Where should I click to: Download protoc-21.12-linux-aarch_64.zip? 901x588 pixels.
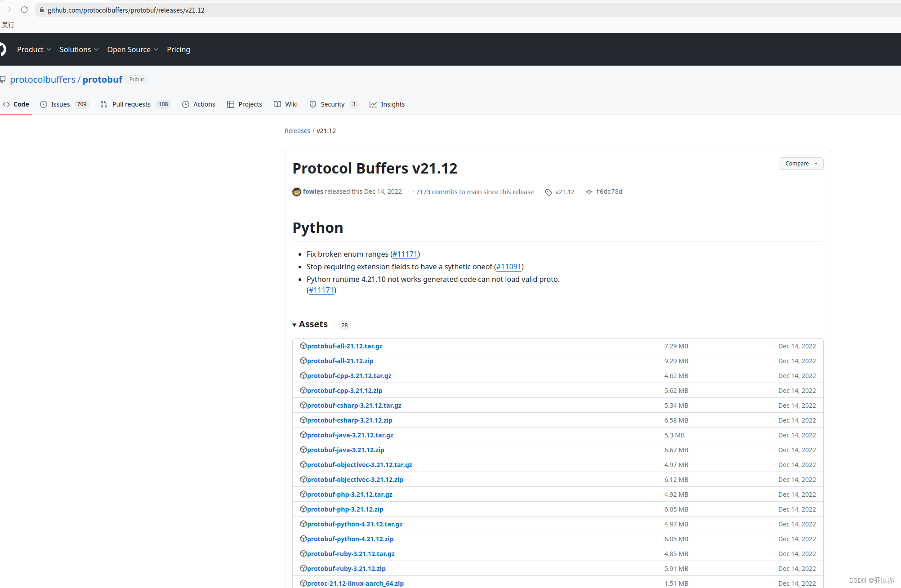355,584
